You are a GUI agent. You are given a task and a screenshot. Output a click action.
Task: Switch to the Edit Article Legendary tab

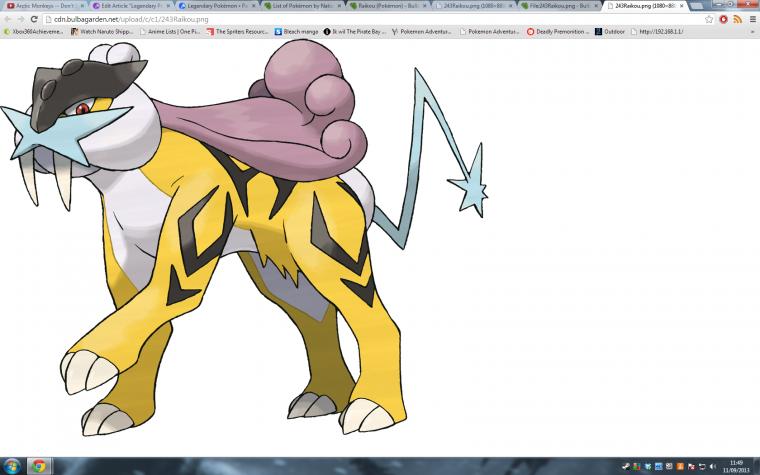pos(132,6)
